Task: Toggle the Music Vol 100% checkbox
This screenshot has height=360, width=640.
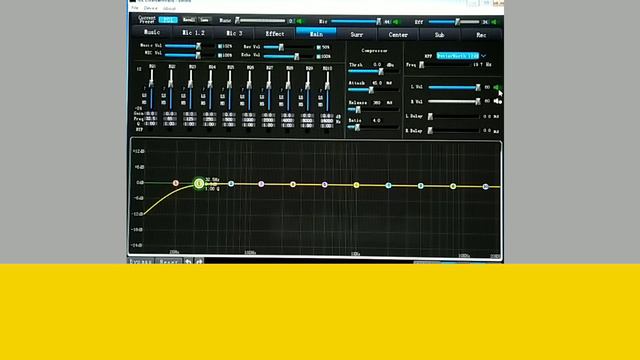Action: (220, 47)
